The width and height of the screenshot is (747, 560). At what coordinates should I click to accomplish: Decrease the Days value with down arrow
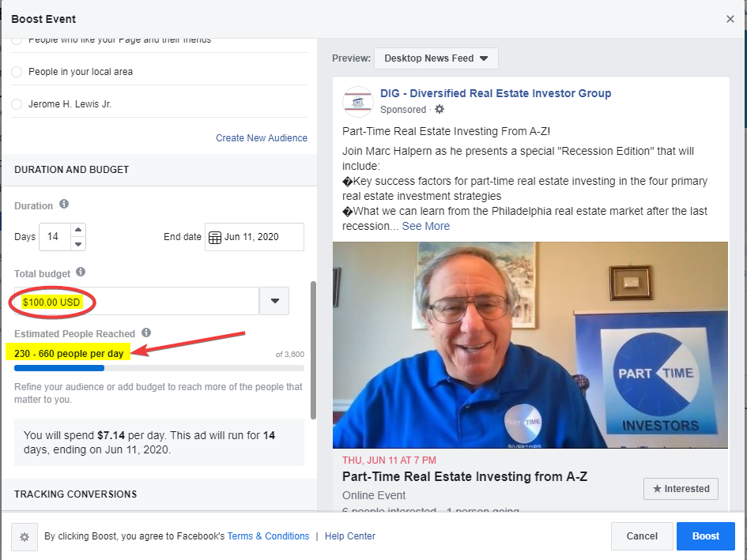coord(78,244)
